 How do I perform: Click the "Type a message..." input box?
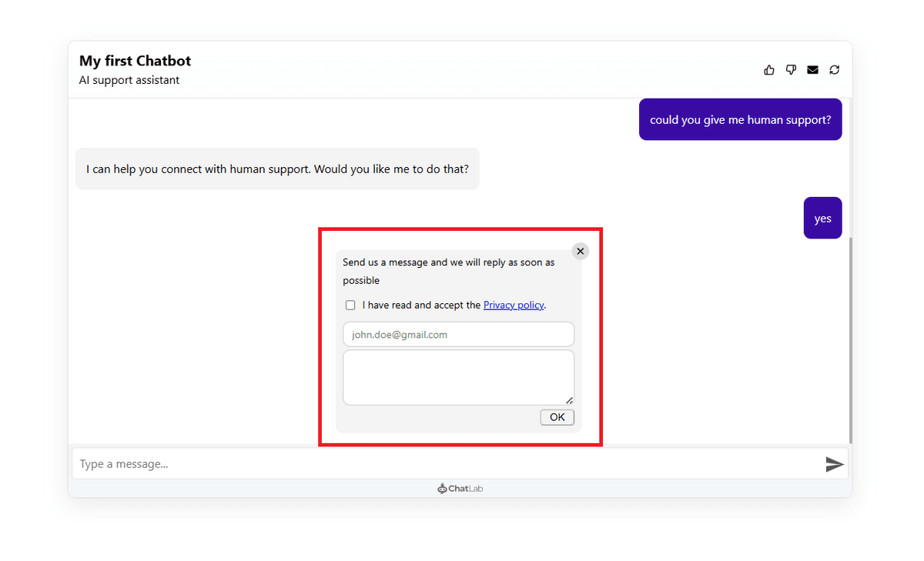click(447, 464)
